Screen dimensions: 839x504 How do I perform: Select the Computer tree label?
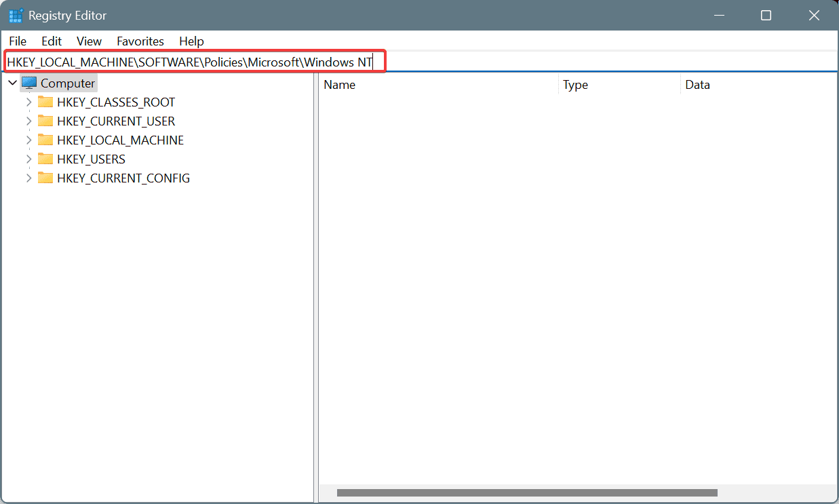tap(68, 83)
